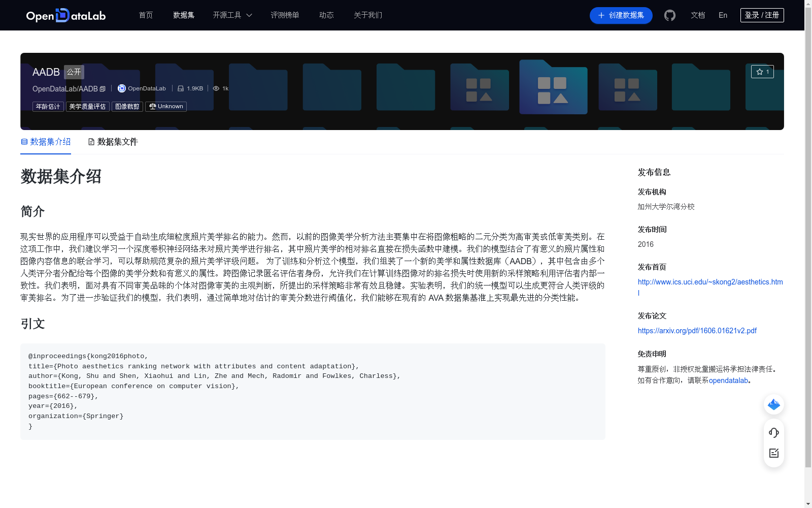Viewport: 812px width, 508px height.
Task: Click the OpenDataLab publisher name
Action: pyautogui.click(x=147, y=88)
